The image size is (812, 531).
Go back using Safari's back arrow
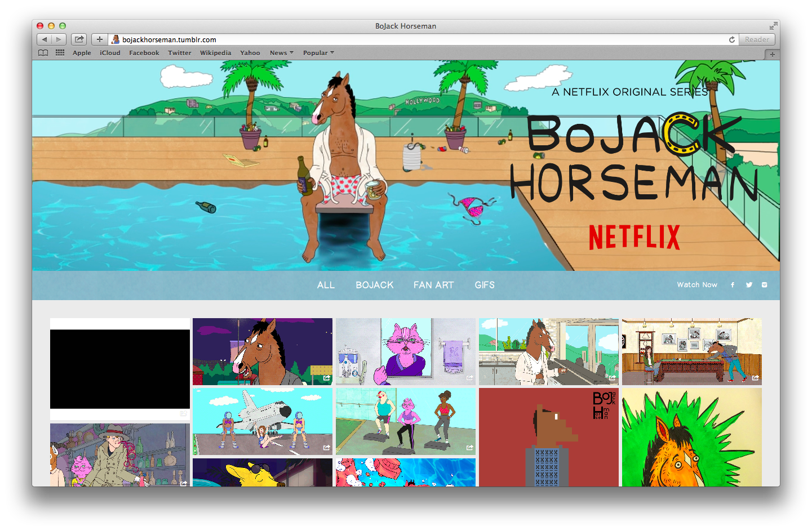coord(44,39)
